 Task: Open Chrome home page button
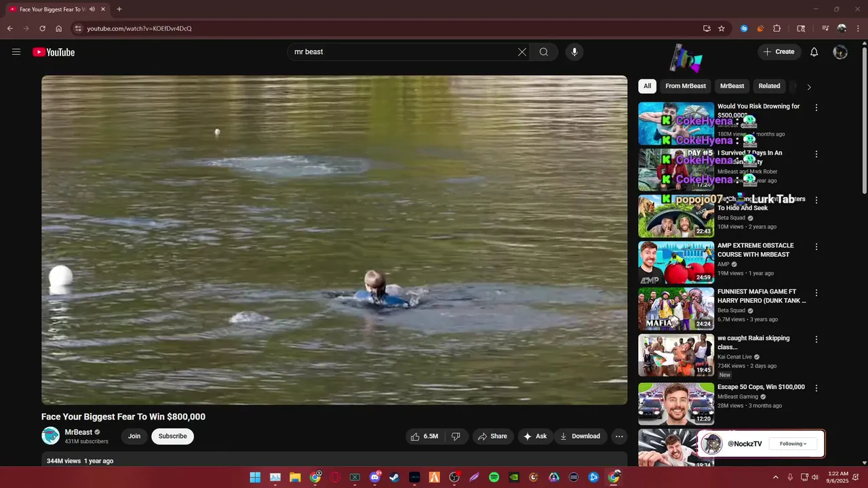(59, 28)
